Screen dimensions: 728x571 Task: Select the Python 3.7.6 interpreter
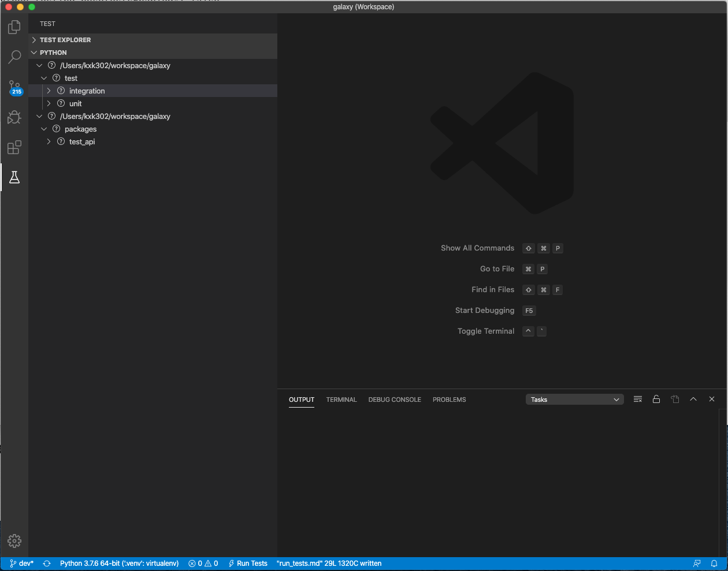click(119, 563)
